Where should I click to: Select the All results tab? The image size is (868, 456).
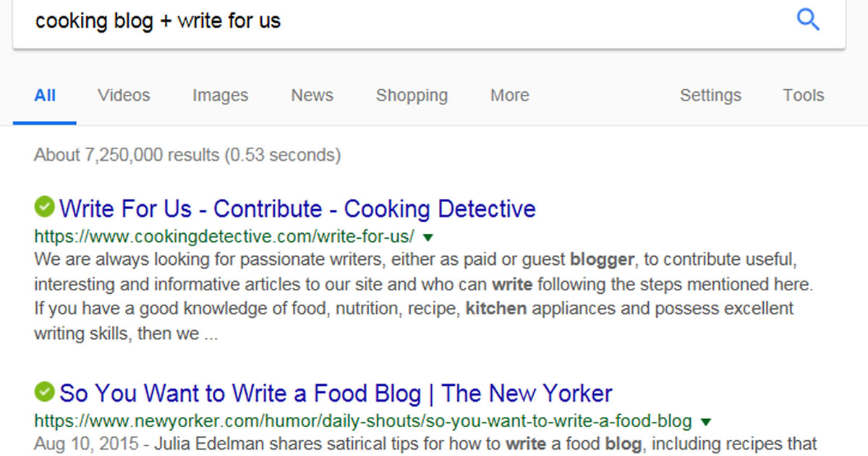coord(45,96)
